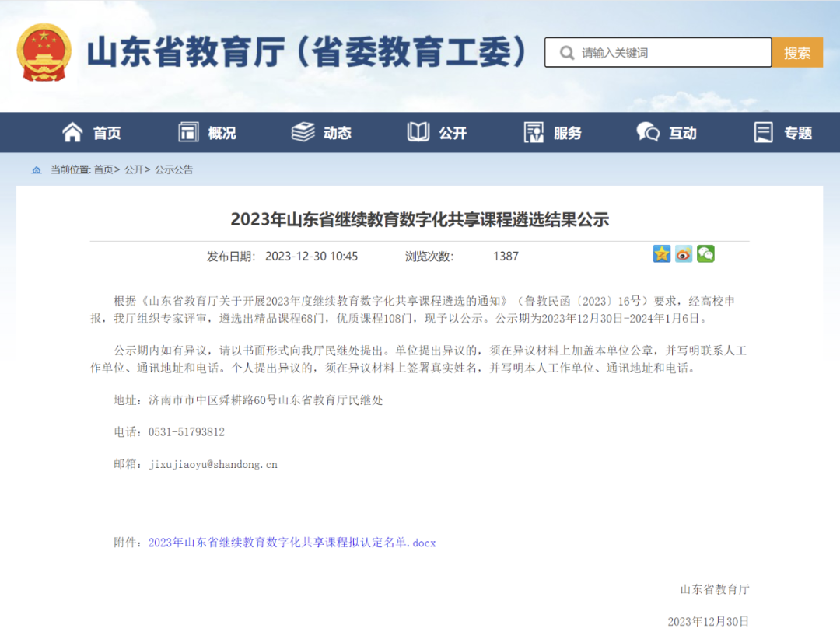This screenshot has height=632, width=840.
Task: Click the chat bubbles icon beside 互动
Action: (648, 133)
